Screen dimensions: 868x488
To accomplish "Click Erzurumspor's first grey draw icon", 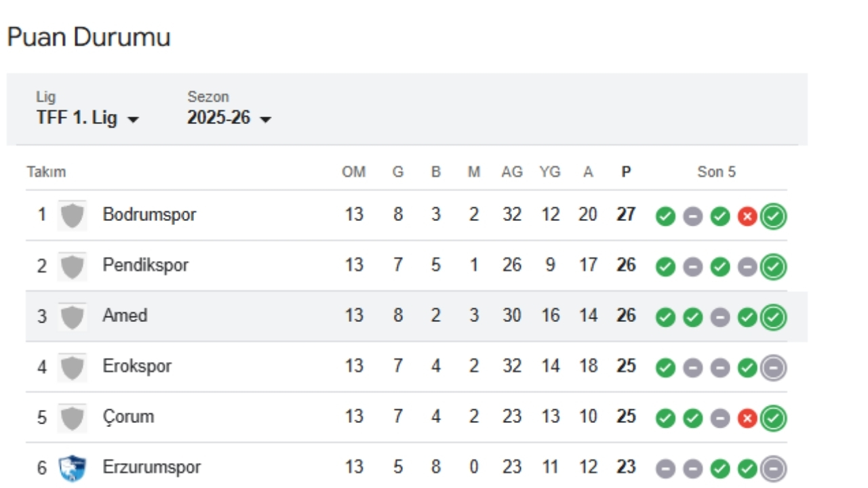I will tap(665, 469).
